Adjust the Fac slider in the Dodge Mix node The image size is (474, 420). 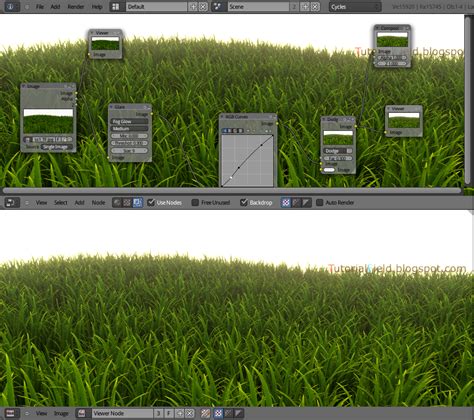(x=338, y=158)
